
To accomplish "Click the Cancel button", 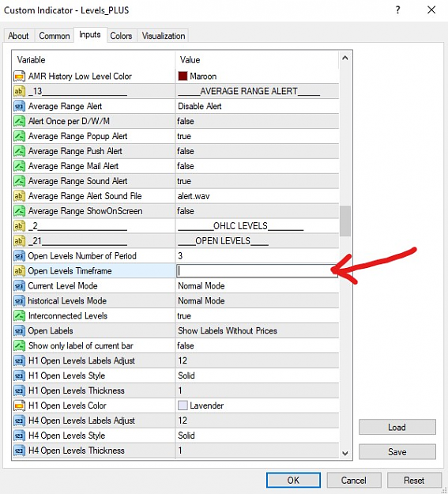I will coord(353,480).
